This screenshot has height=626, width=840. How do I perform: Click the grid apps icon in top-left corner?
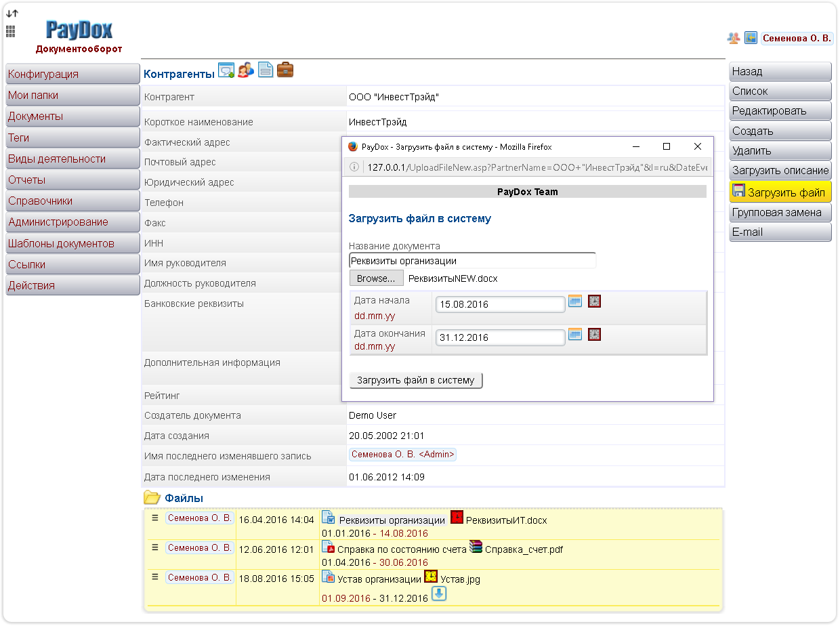[10, 30]
